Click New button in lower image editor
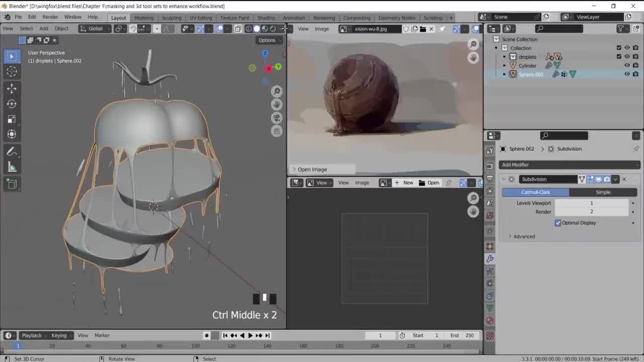 point(404,183)
